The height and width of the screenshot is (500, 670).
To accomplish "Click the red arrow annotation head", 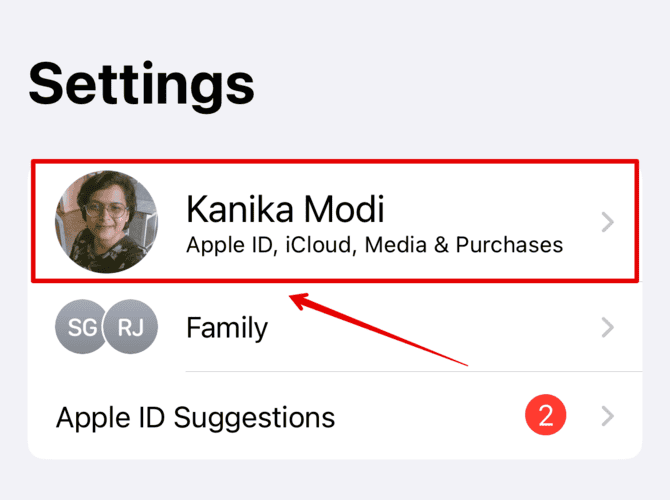I will (294, 297).
